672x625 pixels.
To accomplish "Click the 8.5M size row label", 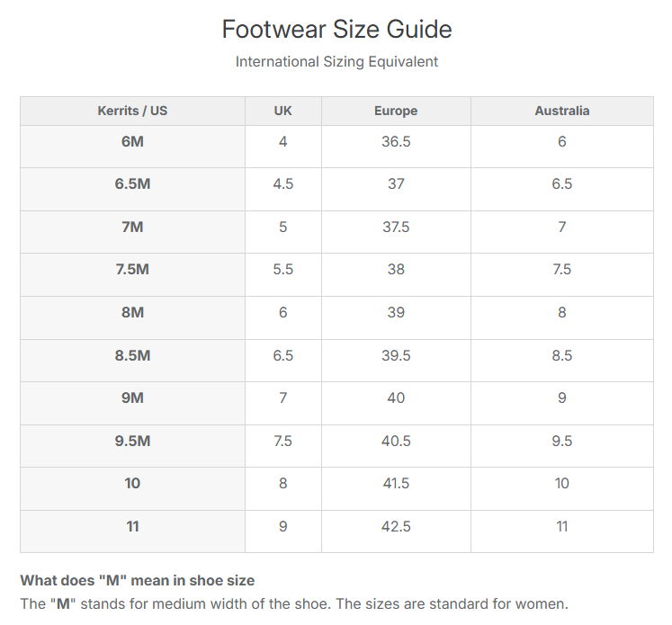I will 132,356.
